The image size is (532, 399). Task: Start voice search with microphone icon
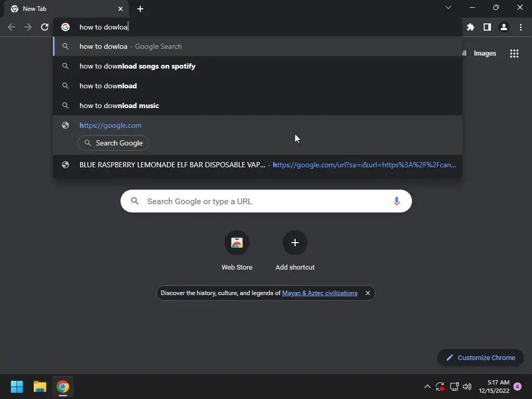coord(396,201)
